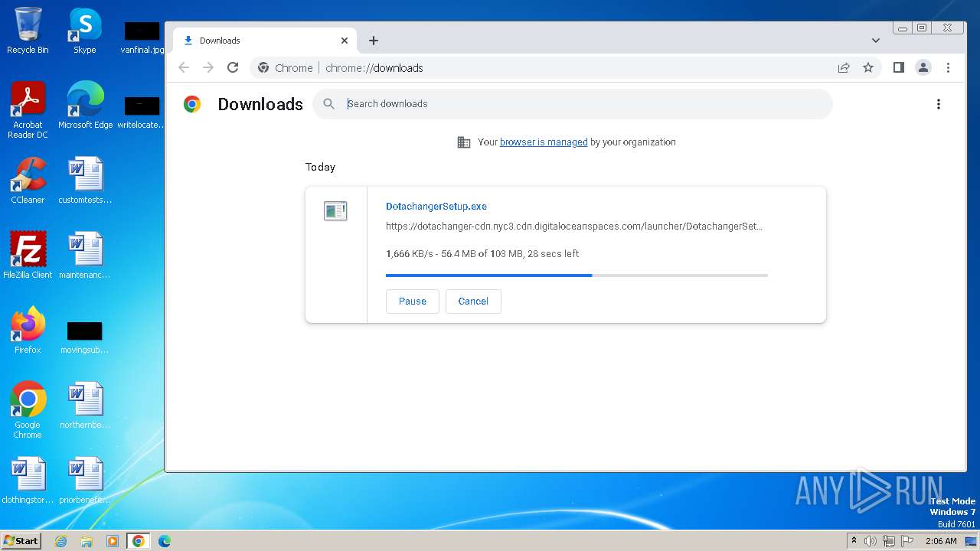Bookmark this tab with the star icon

coord(868,67)
